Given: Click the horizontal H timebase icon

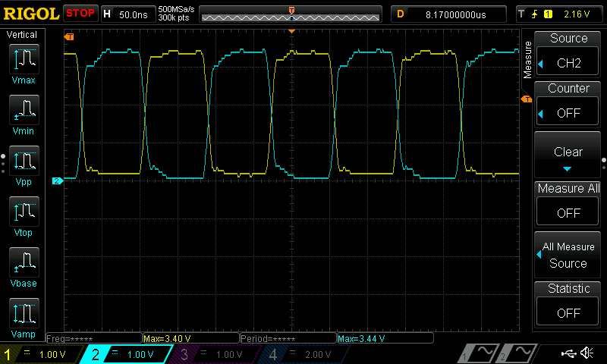Looking at the screenshot, I should 107,14.
